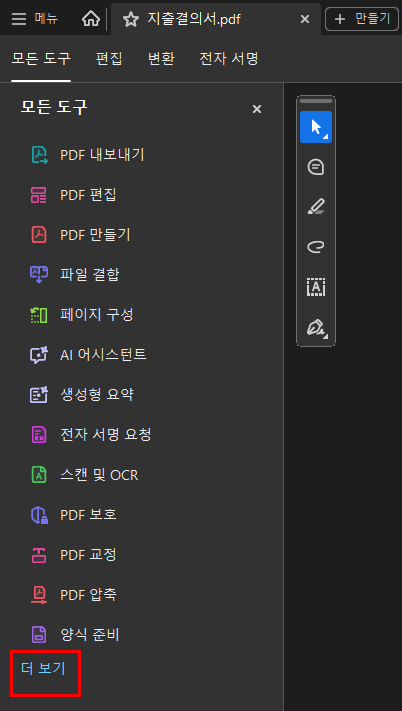The width and height of the screenshot is (402, 711).
Task: Choose the 양식 준비 label
Action: 90,634
